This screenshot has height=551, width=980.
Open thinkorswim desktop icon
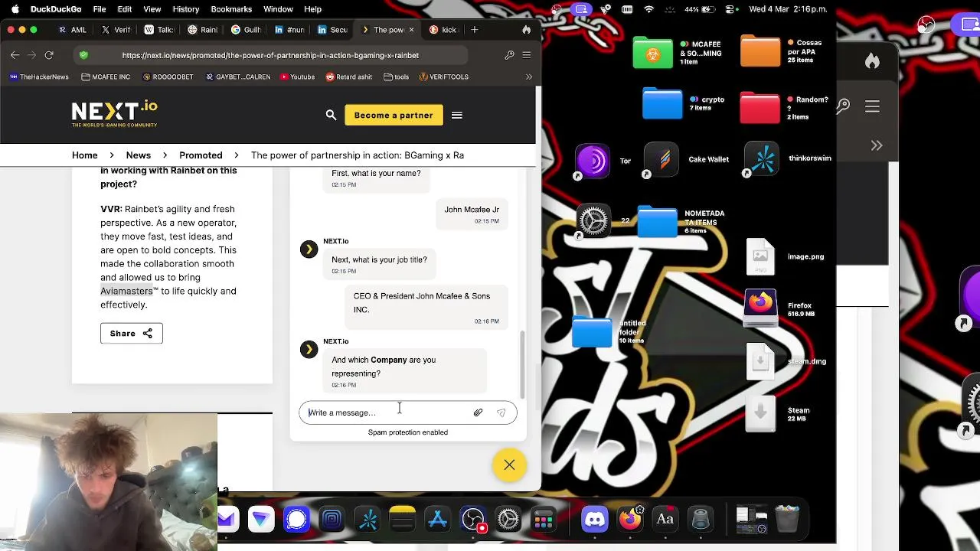click(x=761, y=159)
